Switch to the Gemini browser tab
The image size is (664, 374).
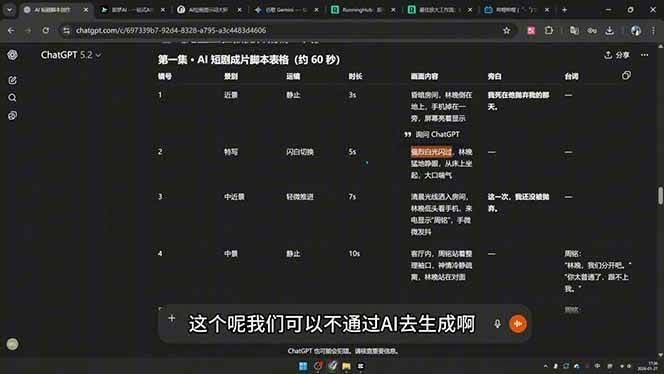(x=286, y=9)
